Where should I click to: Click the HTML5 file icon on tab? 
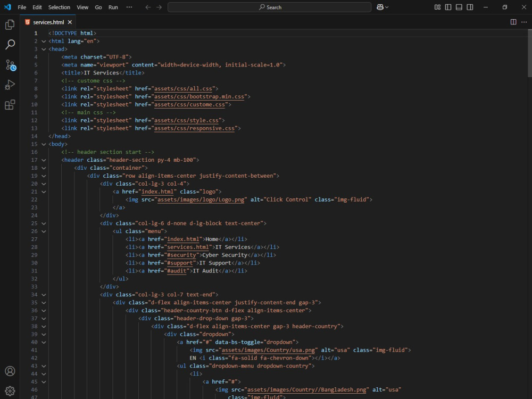tap(28, 22)
